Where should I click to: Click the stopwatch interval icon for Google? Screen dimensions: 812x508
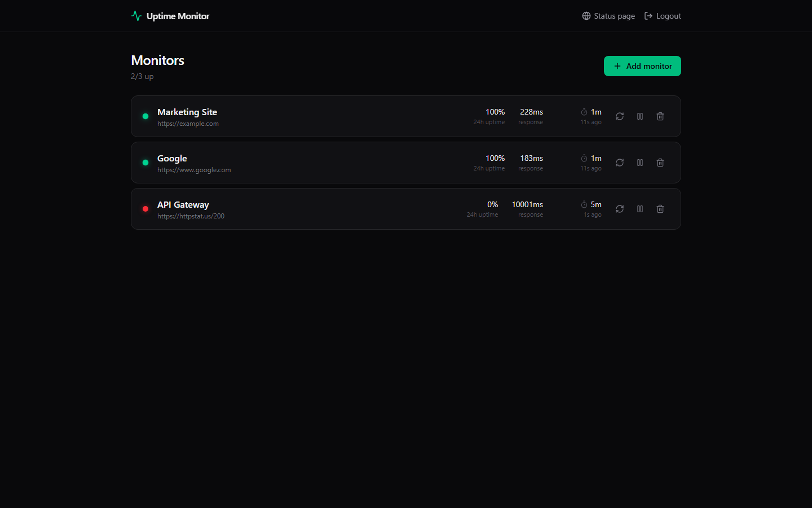point(584,158)
